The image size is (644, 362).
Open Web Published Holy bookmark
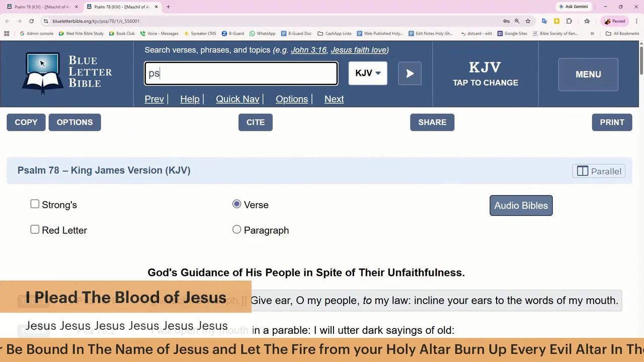(380, 34)
